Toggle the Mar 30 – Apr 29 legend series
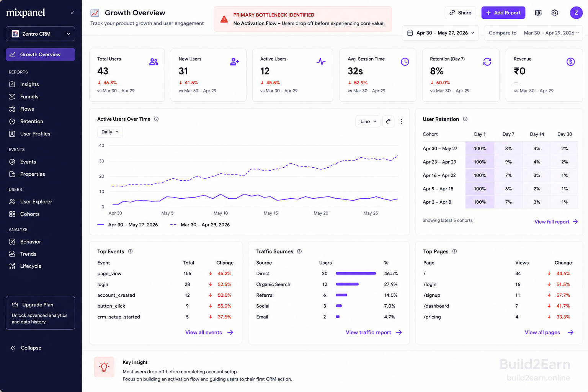 pos(200,225)
